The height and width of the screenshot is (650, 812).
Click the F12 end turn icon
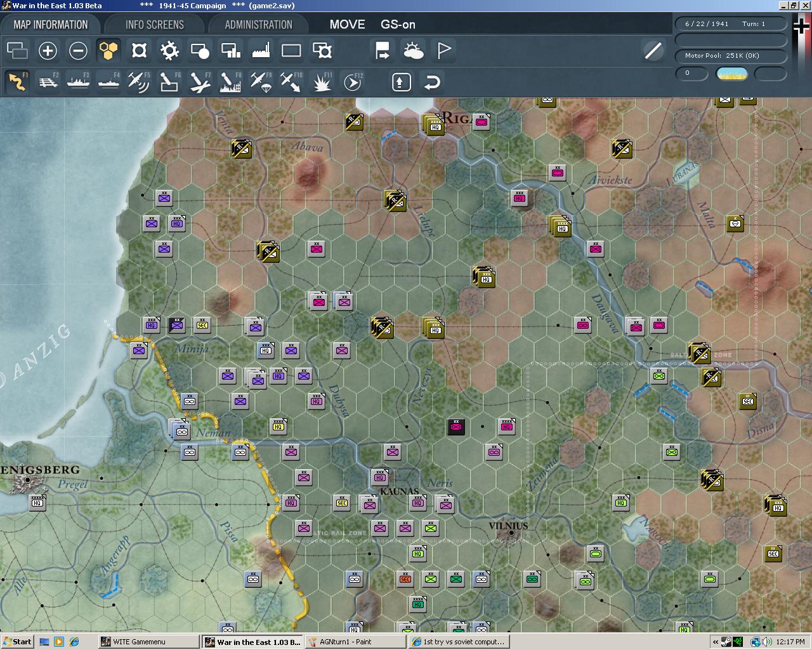coord(352,82)
